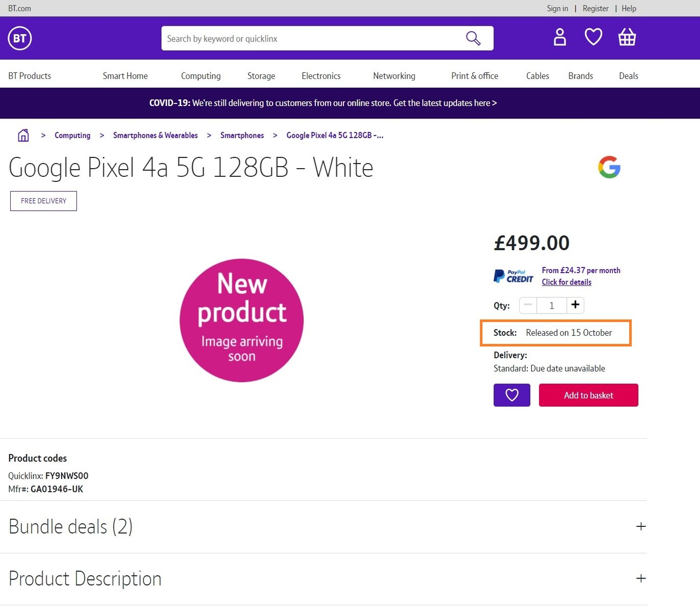Open the account profile icon
The width and height of the screenshot is (700, 615).
click(x=560, y=37)
